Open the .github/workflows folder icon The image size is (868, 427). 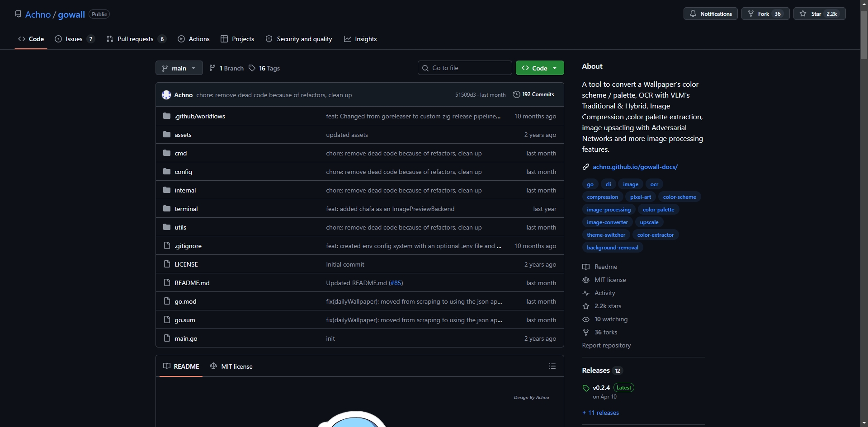point(167,116)
